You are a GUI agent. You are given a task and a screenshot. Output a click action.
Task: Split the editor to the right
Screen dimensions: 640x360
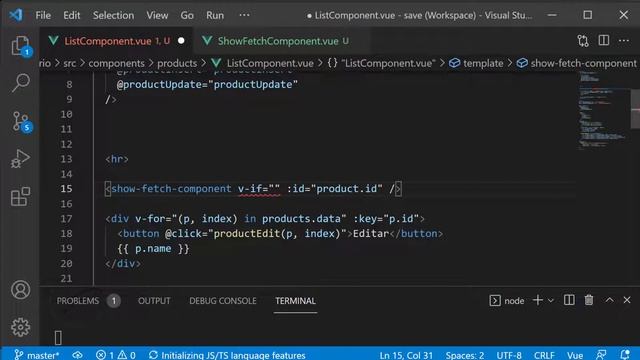click(604, 40)
